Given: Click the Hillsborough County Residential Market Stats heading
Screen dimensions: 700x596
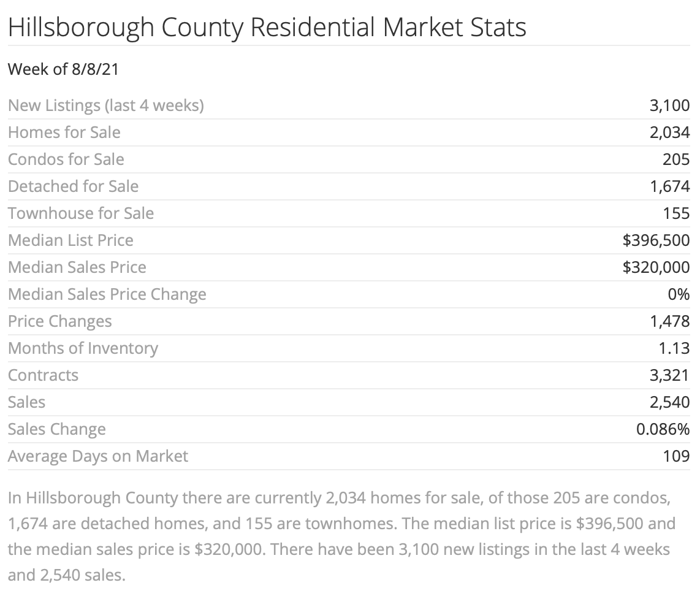Looking at the screenshot, I should [x=267, y=28].
